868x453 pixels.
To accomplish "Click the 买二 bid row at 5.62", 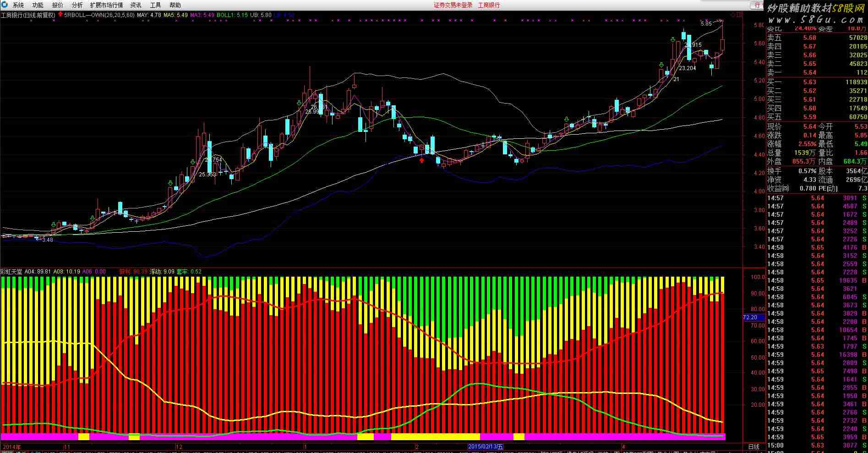I will pos(817,91).
